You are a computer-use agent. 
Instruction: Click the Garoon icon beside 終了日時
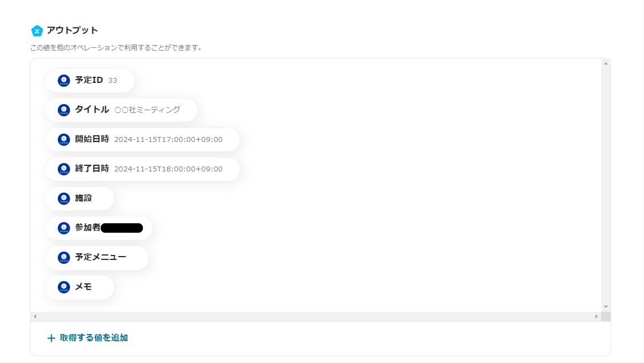[x=63, y=169]
